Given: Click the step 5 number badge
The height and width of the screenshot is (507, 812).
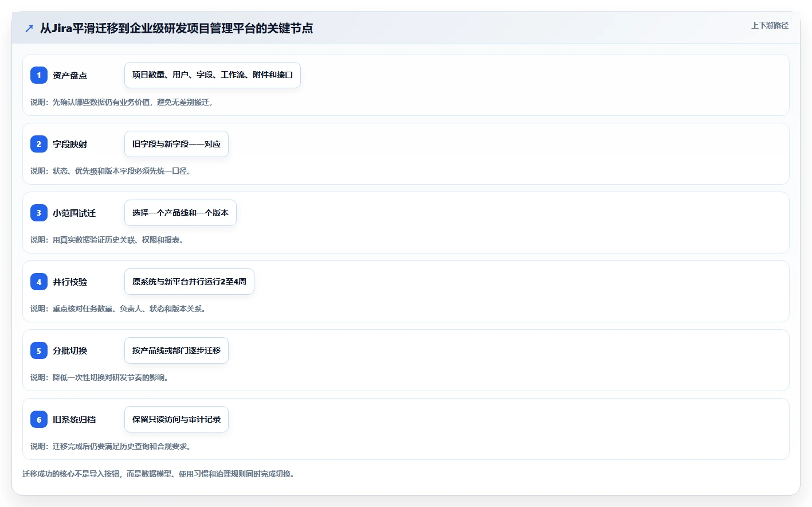Looking at the screenshot, I should pos(39,350).
